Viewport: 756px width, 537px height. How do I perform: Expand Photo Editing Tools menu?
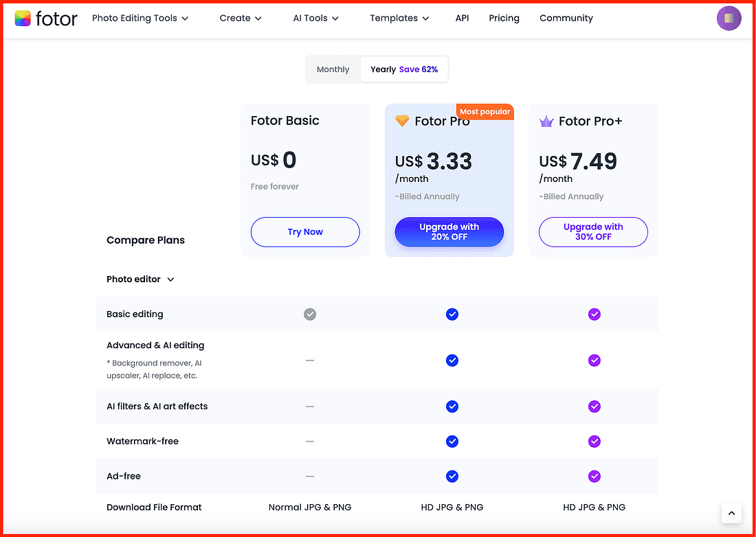click(x=140, y=19)
